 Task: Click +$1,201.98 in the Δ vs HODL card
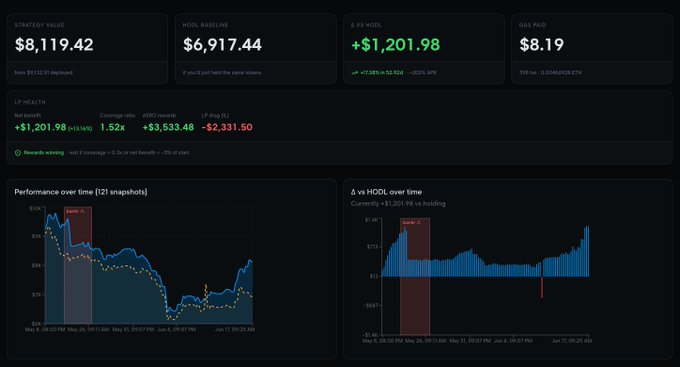pyautogui.click(x=396, y=45)
